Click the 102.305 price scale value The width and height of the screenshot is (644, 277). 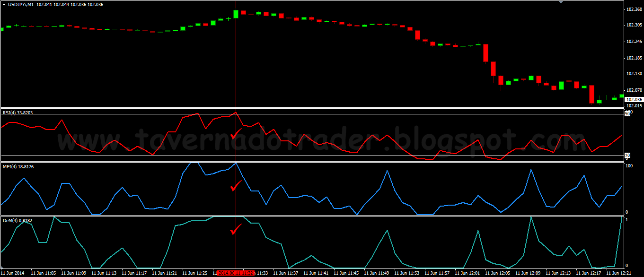[x=634, y=25]
